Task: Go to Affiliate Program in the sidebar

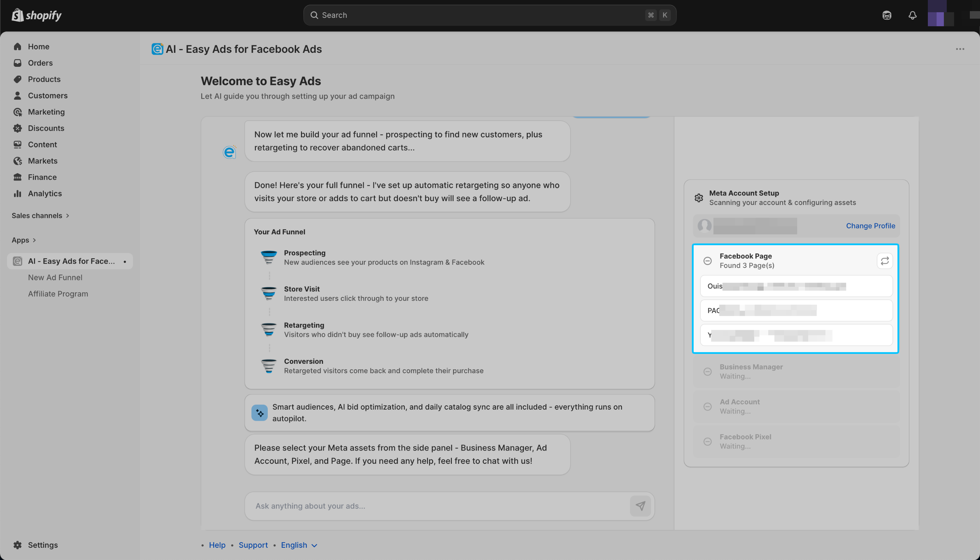Action: 58,294
